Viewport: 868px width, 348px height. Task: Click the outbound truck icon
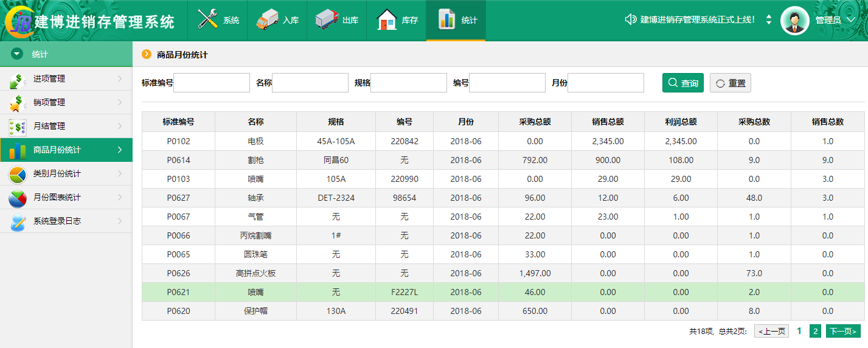327,19
